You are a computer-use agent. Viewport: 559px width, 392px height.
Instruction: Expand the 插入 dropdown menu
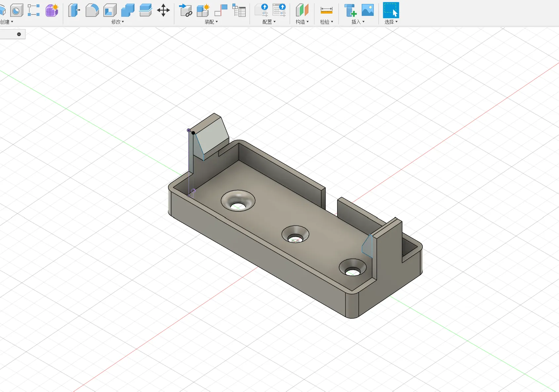click(358, 22)
